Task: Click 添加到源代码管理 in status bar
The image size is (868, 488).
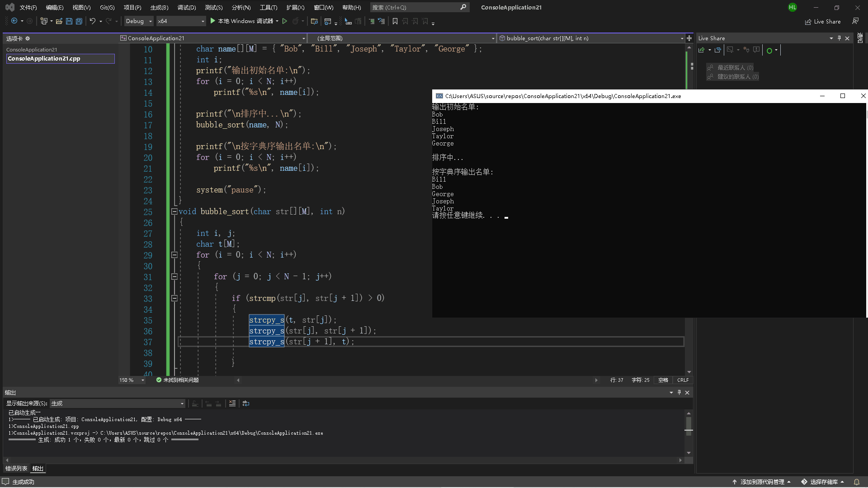Action: tap(762, 482)
